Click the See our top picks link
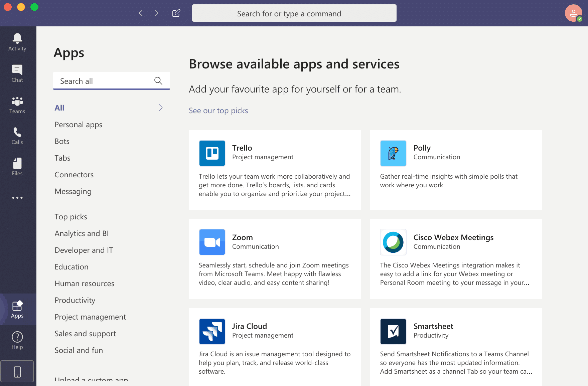This screenshot has height=386, width=588. click(x=218, y=110)
